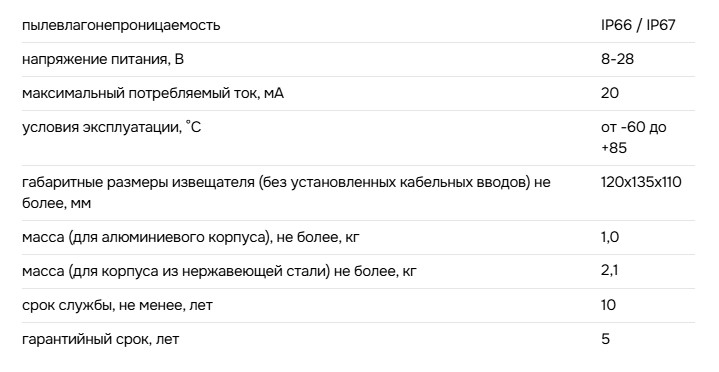Select the 2,1 kg mass value
Screen dimensions: 719x372
(609, 271)
